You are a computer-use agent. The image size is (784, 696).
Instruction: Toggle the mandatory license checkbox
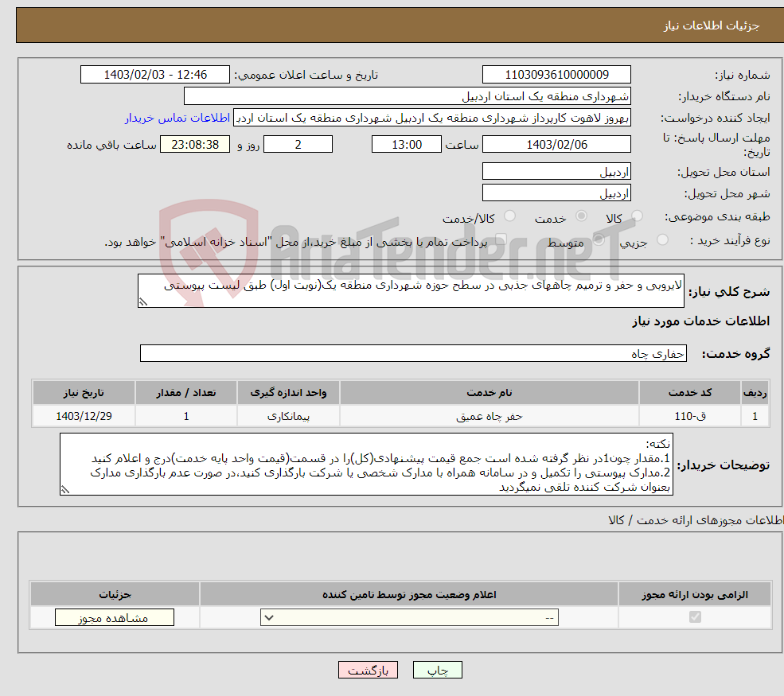(695, 617)
